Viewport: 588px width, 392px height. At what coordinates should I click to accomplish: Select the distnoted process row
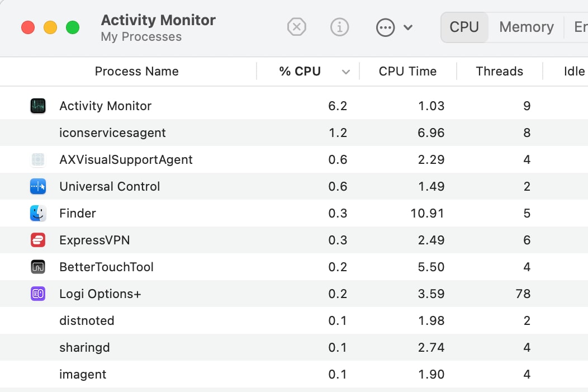pos(294,321)
